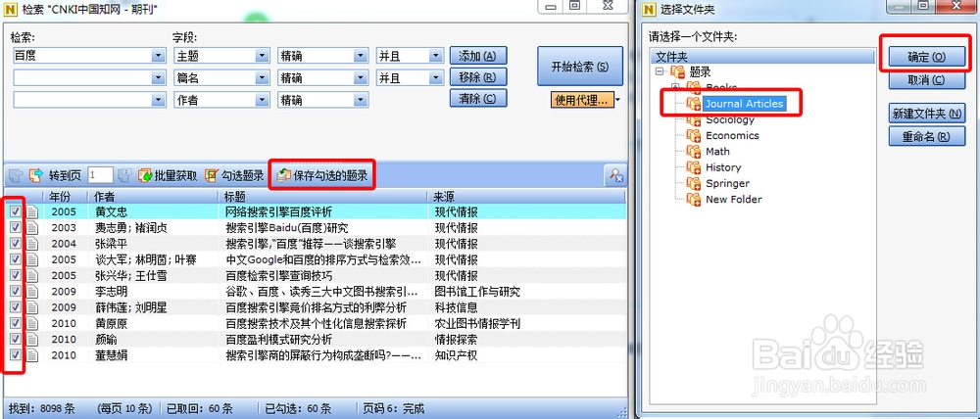Click folder icon beside Math

tap(694, 152)
